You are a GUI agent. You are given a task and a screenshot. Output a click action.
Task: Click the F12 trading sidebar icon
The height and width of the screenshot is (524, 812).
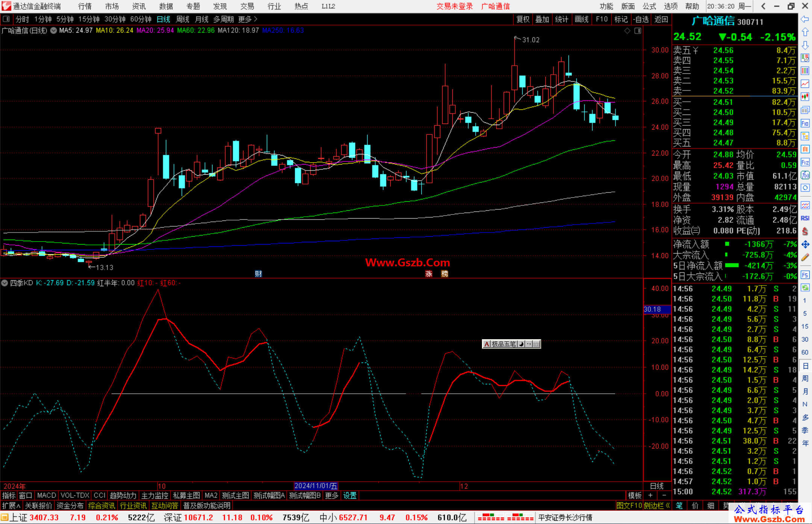tap(805, 162)
